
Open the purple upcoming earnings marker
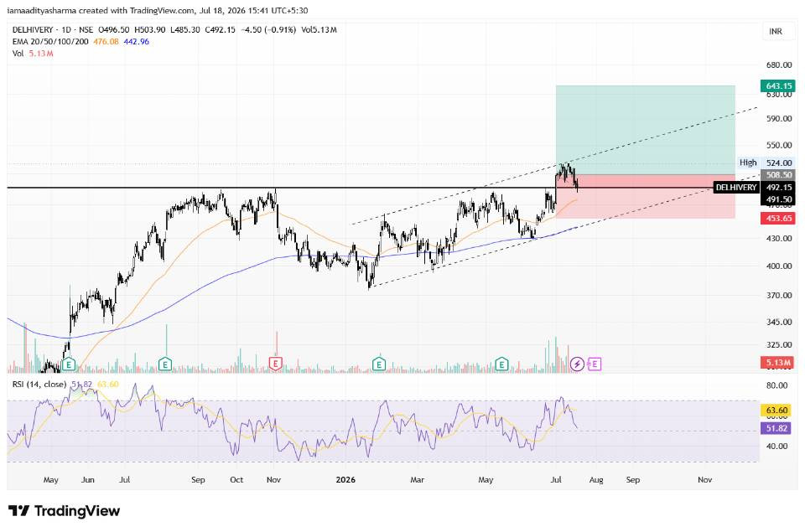tap(594, 364)
